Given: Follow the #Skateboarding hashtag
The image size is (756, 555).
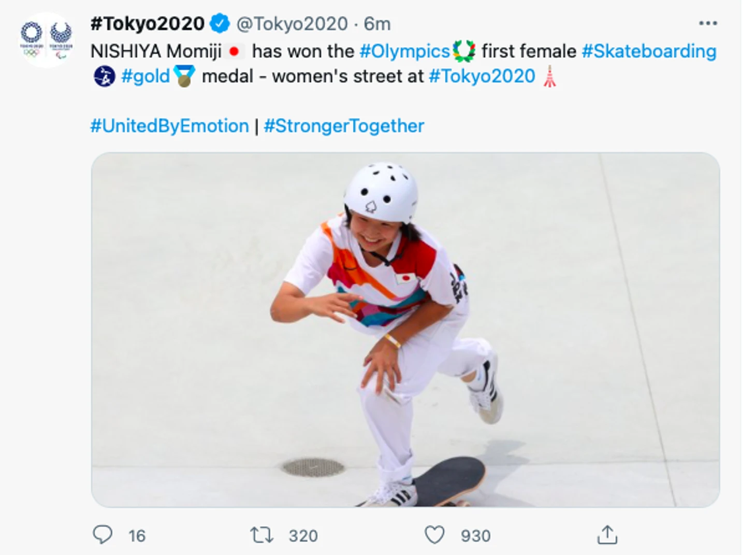Looking at the screenshot, I should click(x=649, y=51).
